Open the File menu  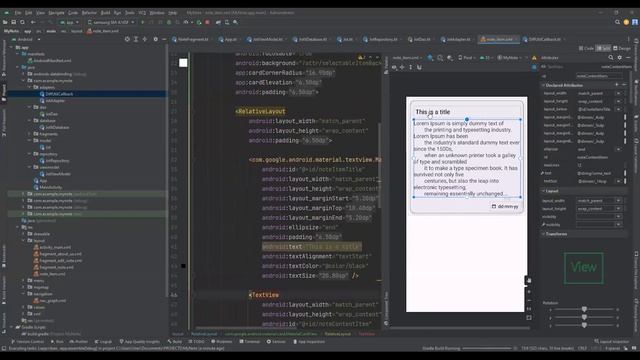tap(18, 13)
